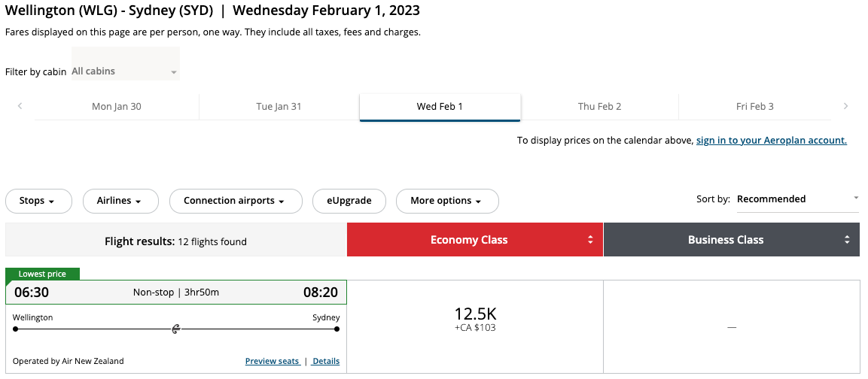The image size is (868, 379).
Task: Click Economy Class sort arrows icon
Action: [x=591, y=240]
